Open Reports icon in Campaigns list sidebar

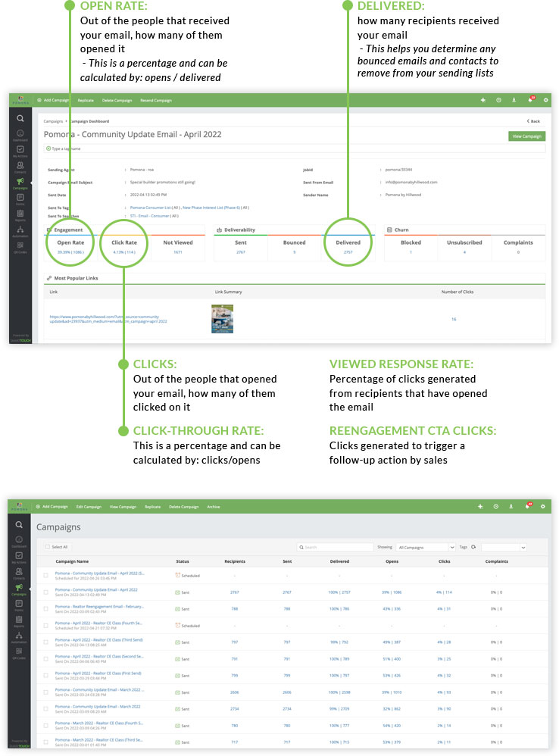point(19,619)
